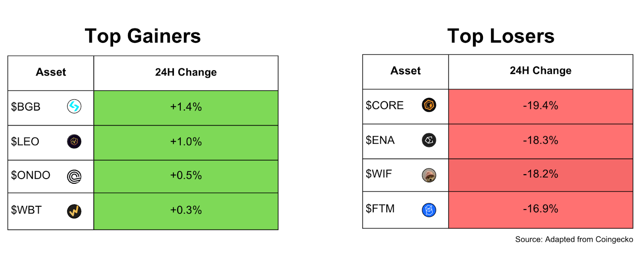Click the Top Gainers heading
644x263 pixels.
click(x=143, y=36)
